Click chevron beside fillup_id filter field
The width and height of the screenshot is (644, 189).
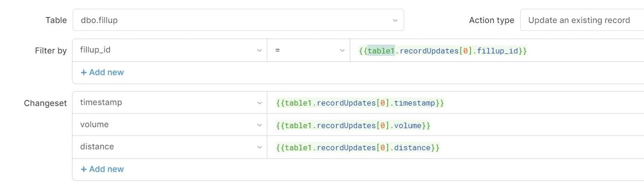(259, 50)
